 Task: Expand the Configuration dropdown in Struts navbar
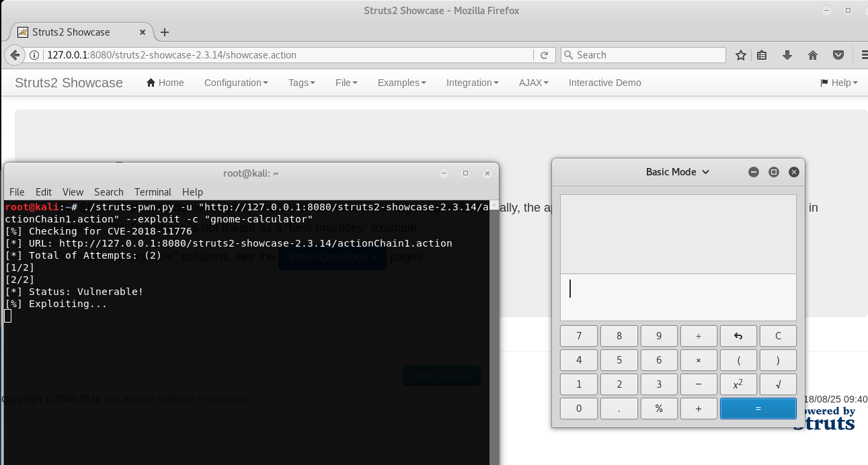point(236,83)
